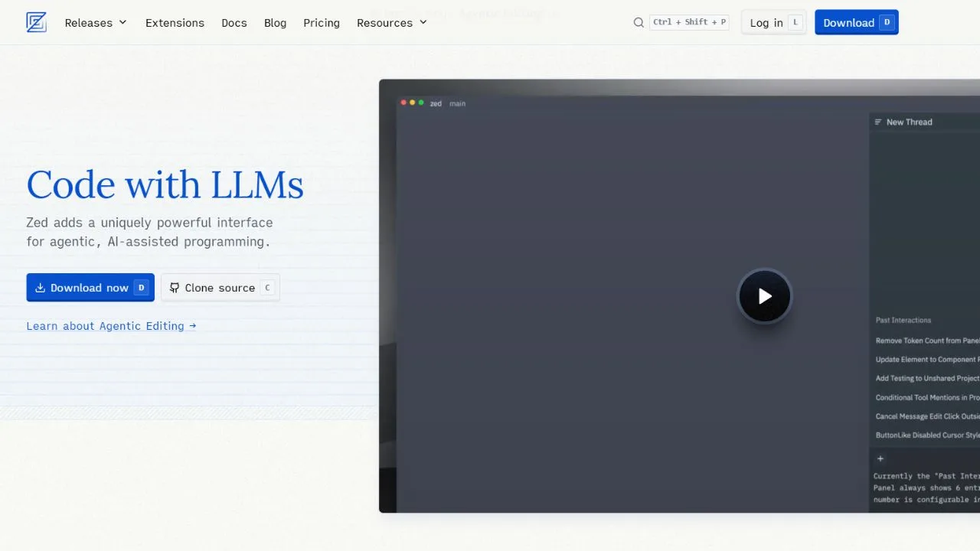The image size is (980, 551).
Task: Select 'Update Element to Component' entry
Action: tap(928, 360)
